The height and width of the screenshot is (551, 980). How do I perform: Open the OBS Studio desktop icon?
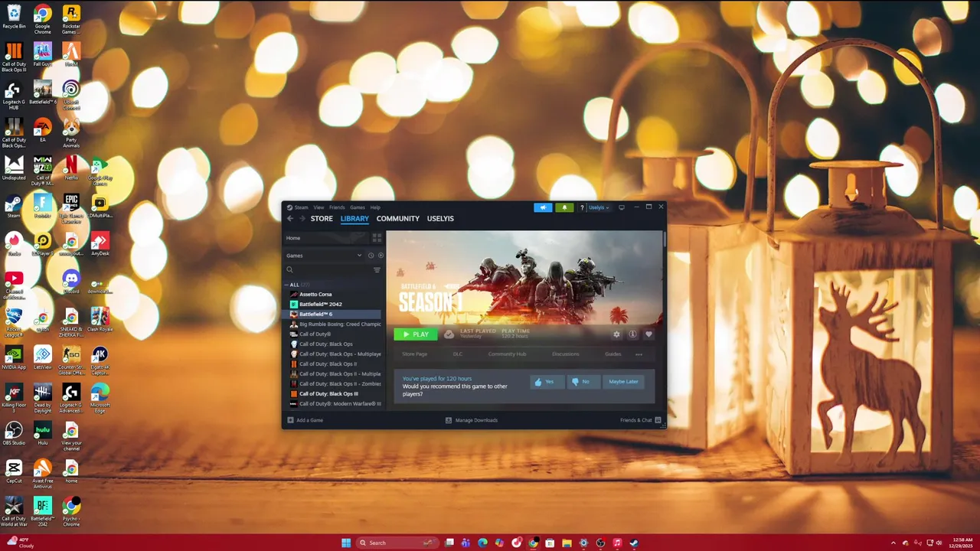(14, 433)
